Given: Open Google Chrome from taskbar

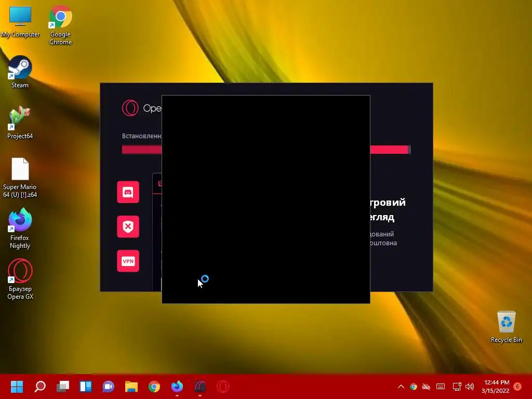Looking at the screenshot, I should tap(154, 387).
